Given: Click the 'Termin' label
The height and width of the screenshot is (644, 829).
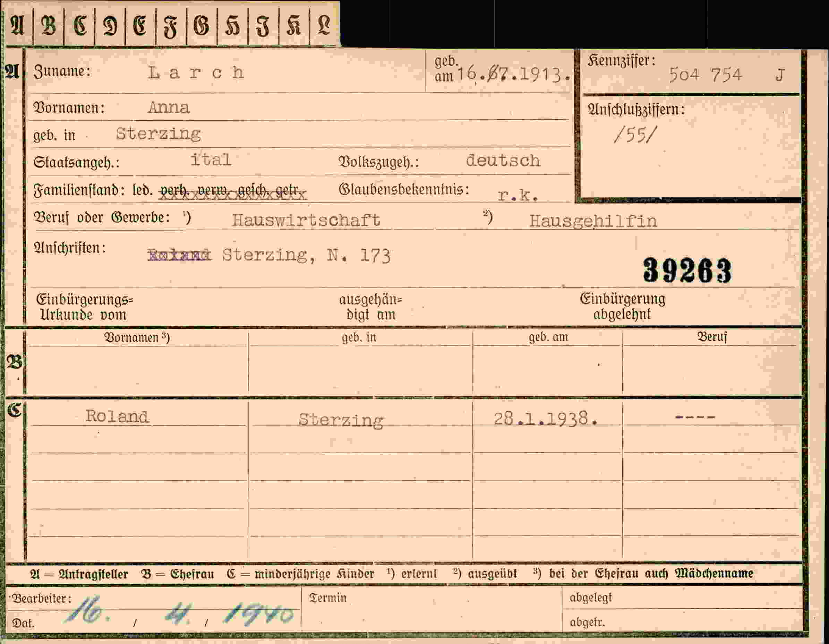Looking at the screenshot, I should pyautogui.click(x=327, y=598).
